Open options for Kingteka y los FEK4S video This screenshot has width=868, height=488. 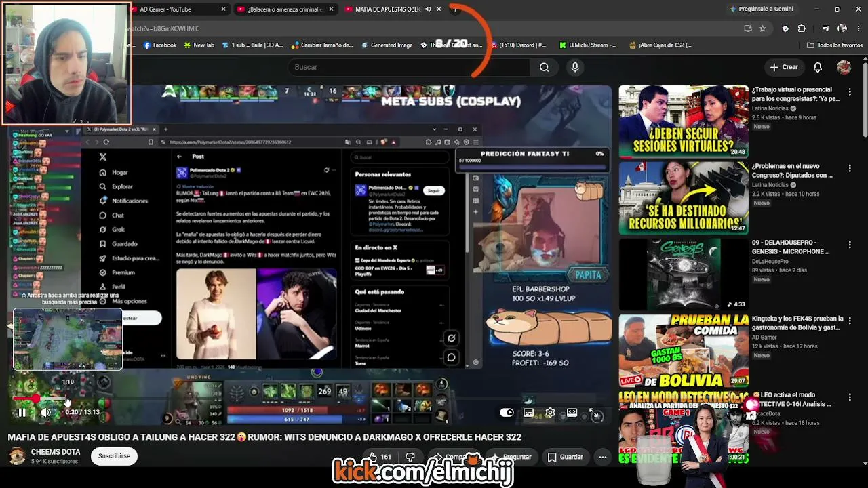coord(850,321)
